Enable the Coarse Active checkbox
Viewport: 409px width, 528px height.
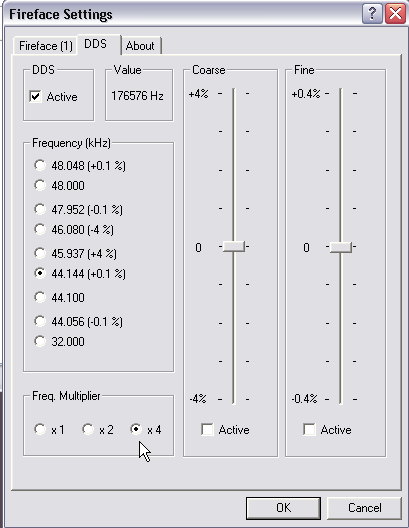click(x=207, y=430)
